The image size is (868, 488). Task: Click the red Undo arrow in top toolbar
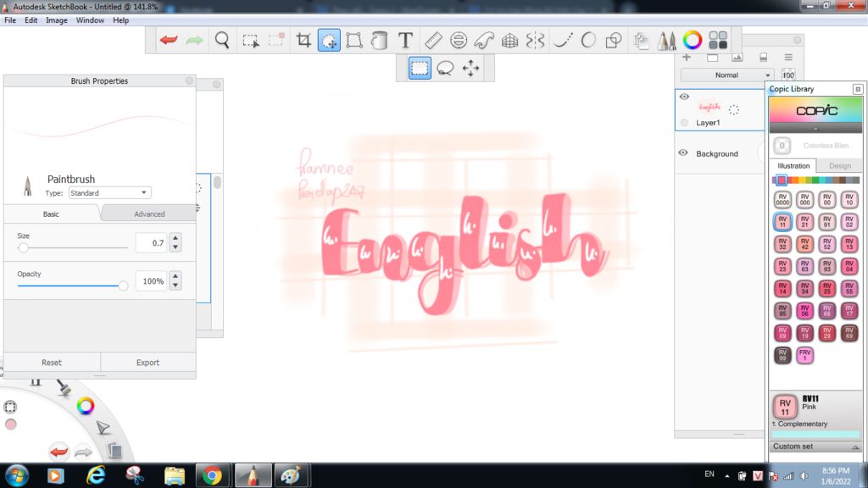(x=169, y=41)
